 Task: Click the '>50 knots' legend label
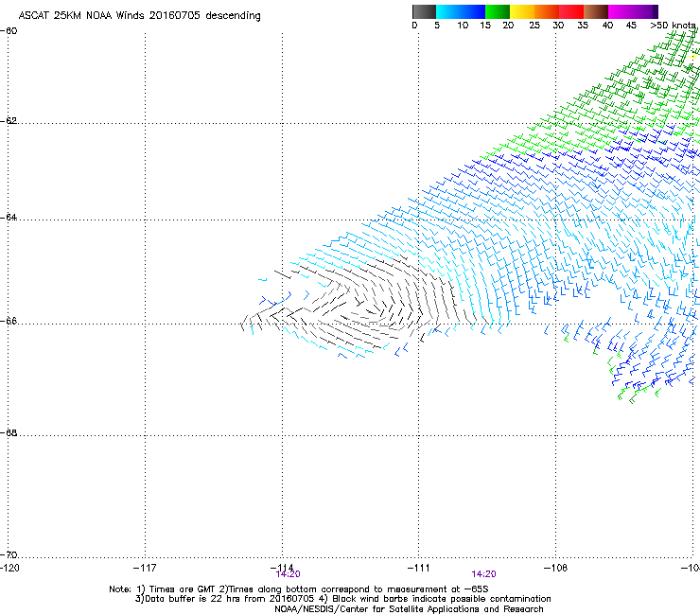click(x=673, y=26)
